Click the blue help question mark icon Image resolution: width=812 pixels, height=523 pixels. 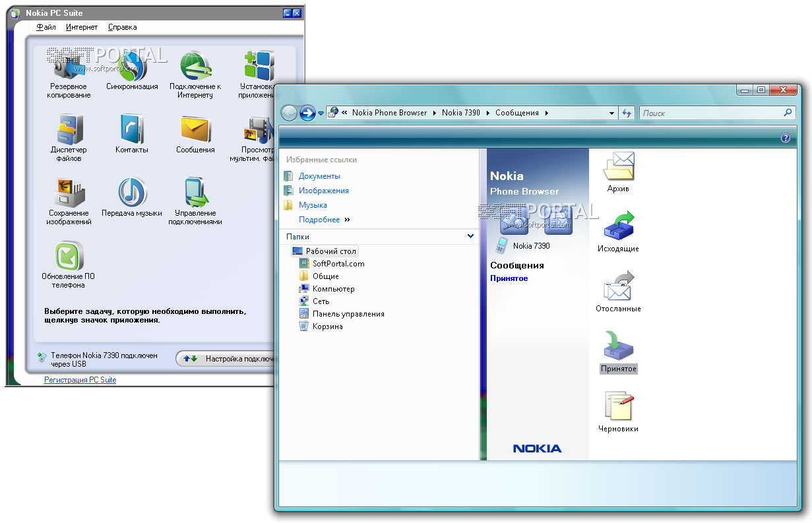click(785, 138)
